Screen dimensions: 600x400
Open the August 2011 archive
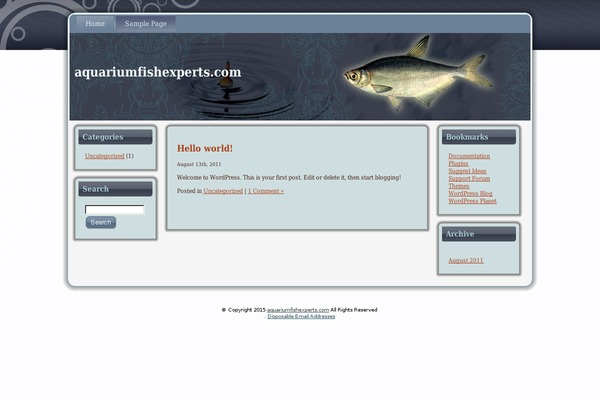click(x=466, y=260)
